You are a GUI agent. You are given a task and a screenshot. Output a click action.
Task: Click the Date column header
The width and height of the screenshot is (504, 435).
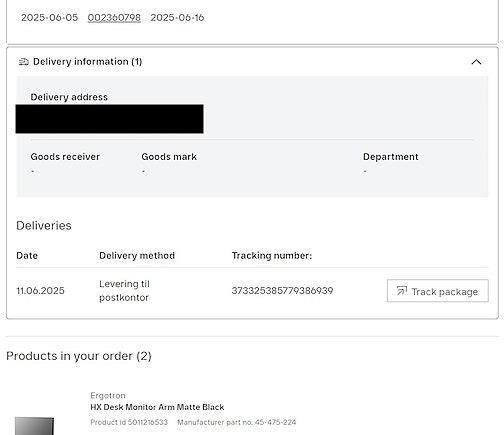pos(27,256)
